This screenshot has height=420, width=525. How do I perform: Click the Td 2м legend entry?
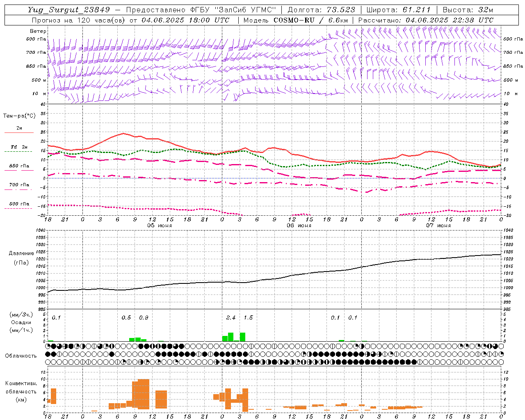point(19,147)
